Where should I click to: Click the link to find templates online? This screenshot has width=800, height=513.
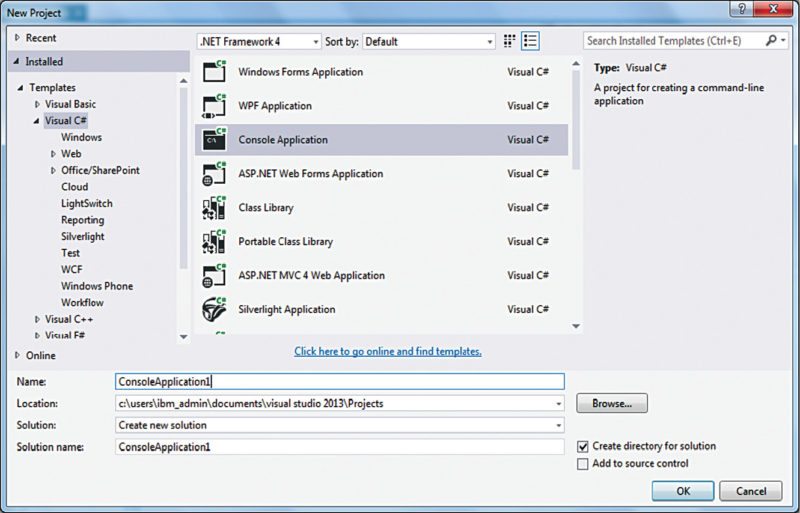(388, 351)
